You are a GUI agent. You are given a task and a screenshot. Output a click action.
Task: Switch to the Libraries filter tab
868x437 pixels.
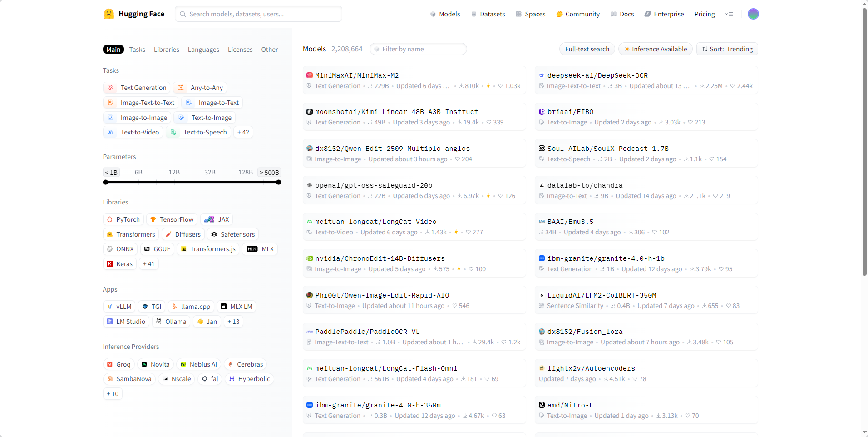[167, 50]
